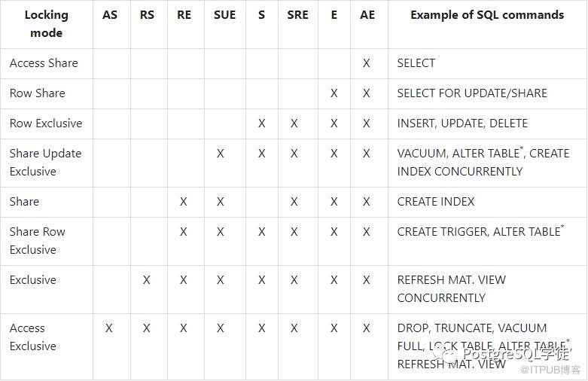Click the Share Update Exclusive row label
The image size is (588, 381).
[45, 163]
